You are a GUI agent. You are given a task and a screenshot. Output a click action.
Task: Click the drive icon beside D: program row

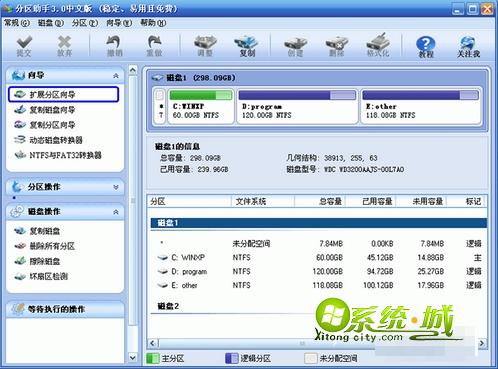click(162, 272)
